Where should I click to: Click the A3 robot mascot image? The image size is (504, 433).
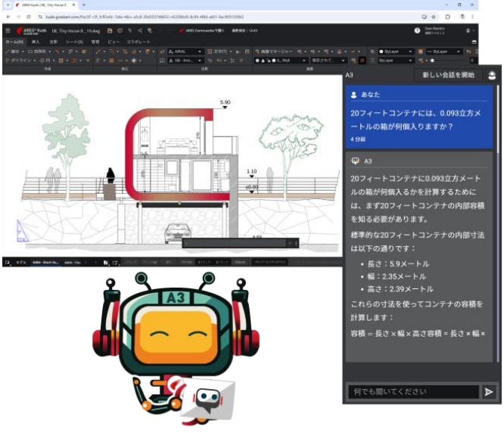pyautogui.click(x=175, y=347)
